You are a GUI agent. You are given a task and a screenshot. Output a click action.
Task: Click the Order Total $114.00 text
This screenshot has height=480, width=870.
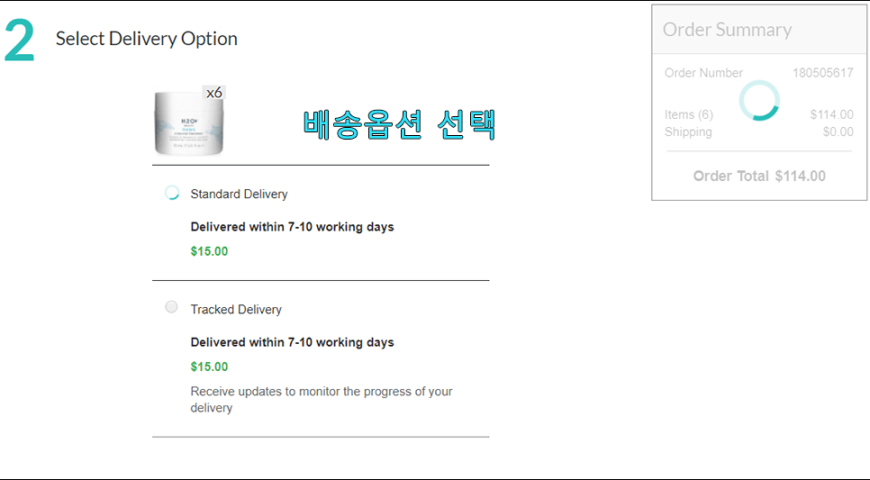click(x=759, y=176)
